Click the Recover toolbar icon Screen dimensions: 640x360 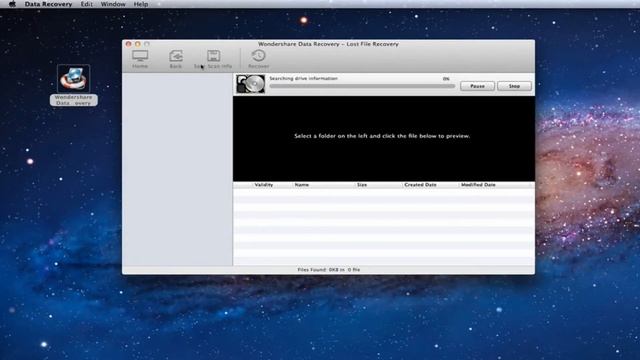(258, 59)
